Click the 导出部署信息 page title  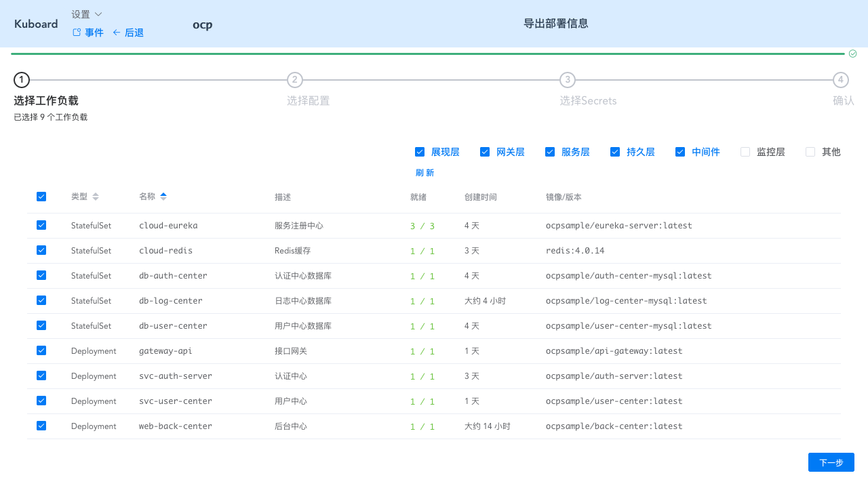point(556,24)
